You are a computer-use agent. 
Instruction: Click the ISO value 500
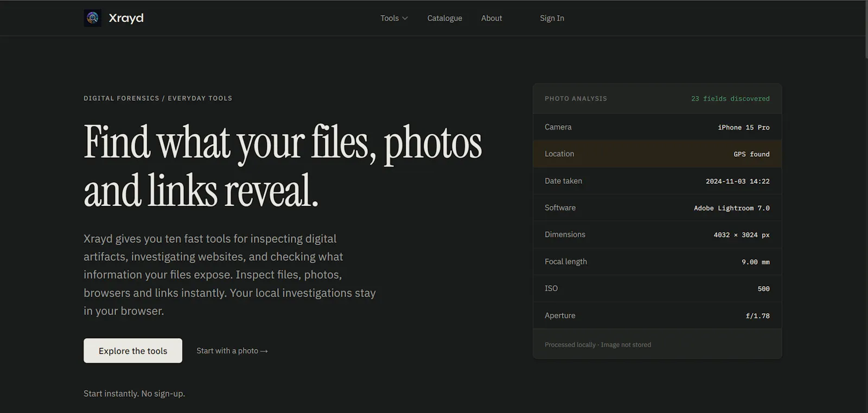(x=763, y=289)
